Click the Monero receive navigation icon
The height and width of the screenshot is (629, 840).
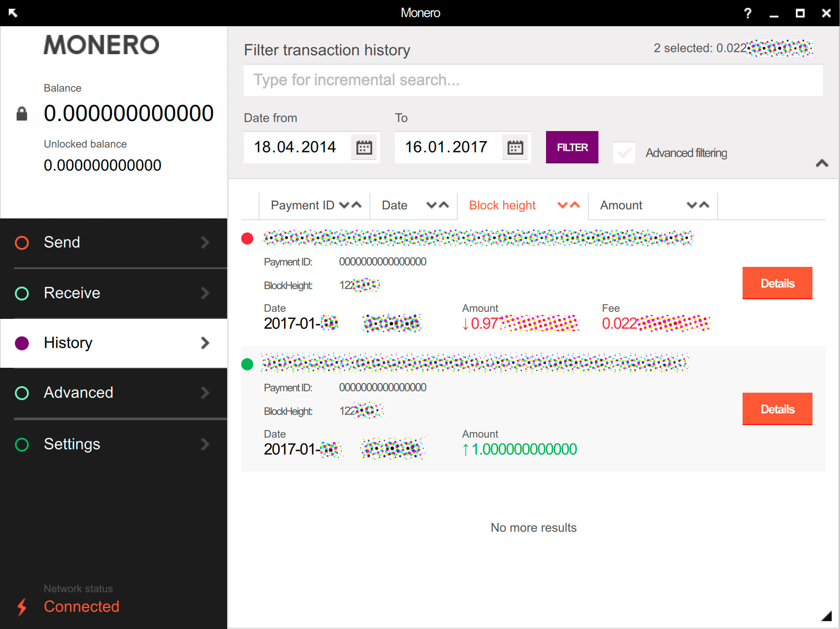coord(23,293)
